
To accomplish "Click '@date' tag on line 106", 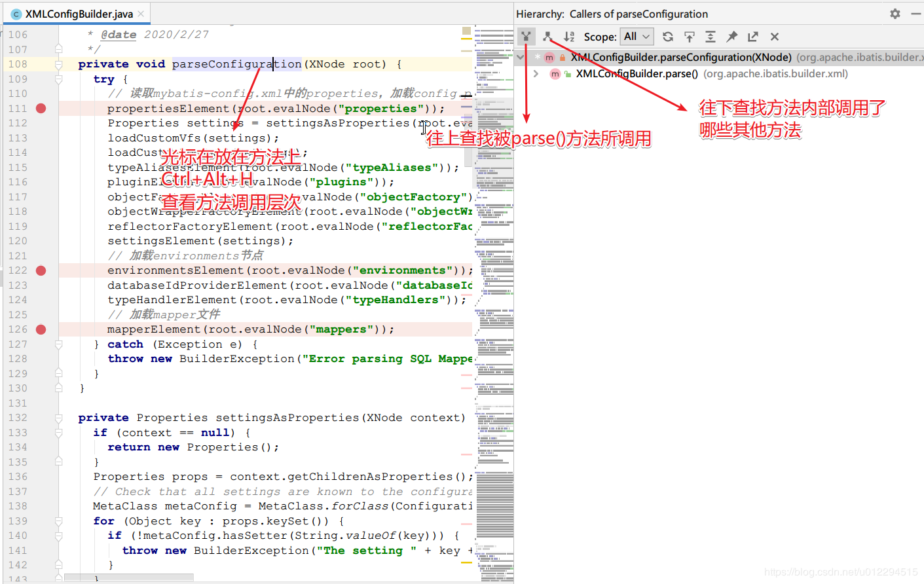I will coord(119,35).
